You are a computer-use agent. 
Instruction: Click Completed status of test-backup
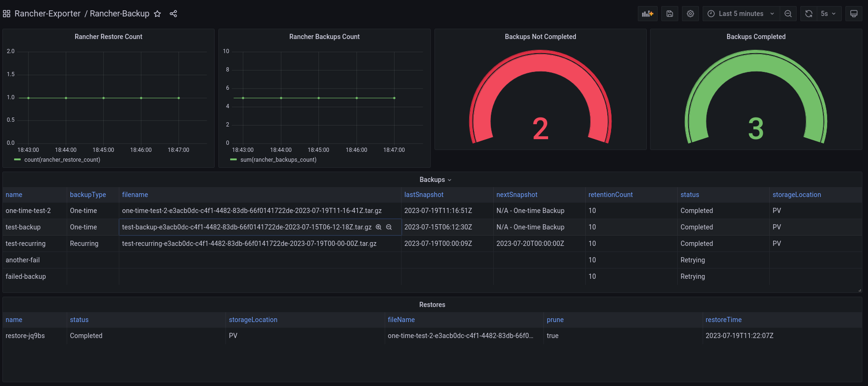(x=723, y=227)
